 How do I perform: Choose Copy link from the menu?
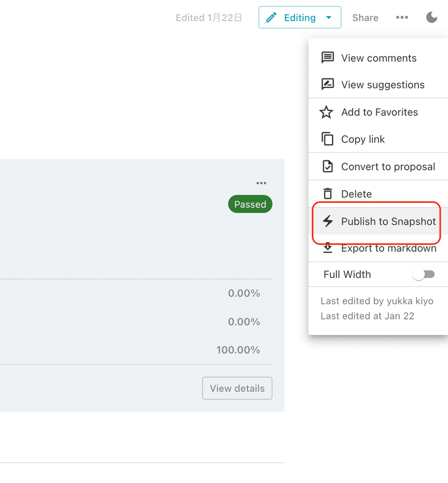tap(378, 139)
